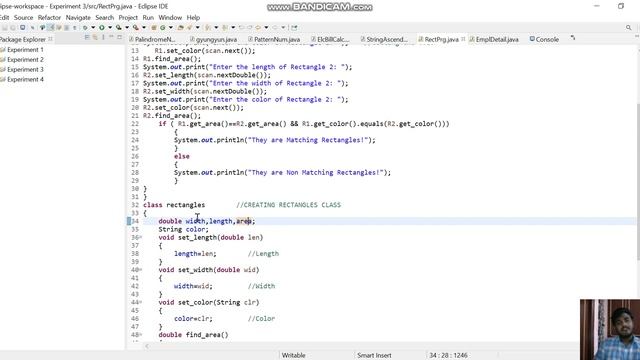The width and height of the screenshot is (640, 360).
Task: Toggle Skip All Breakpoints icon
Action: pos(32,28)
